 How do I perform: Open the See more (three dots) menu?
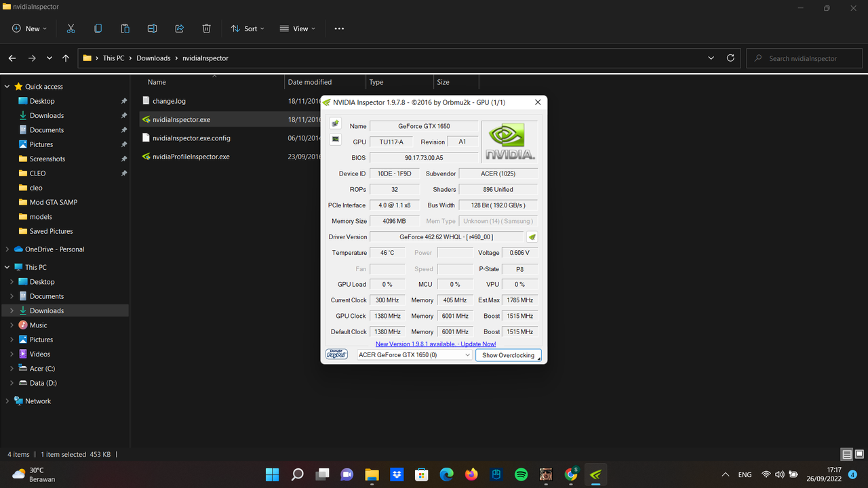click(x=339, y=28)
